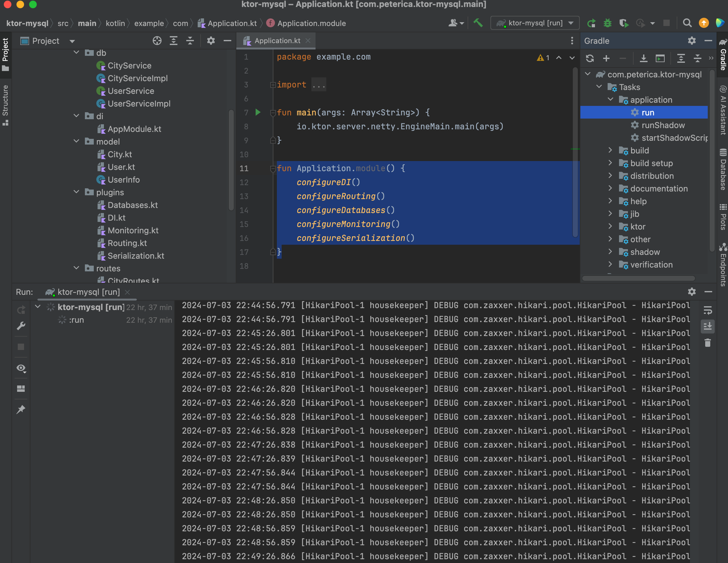
Task: Collapse the plugins folder in project tree
Action: tap(76, 192)
